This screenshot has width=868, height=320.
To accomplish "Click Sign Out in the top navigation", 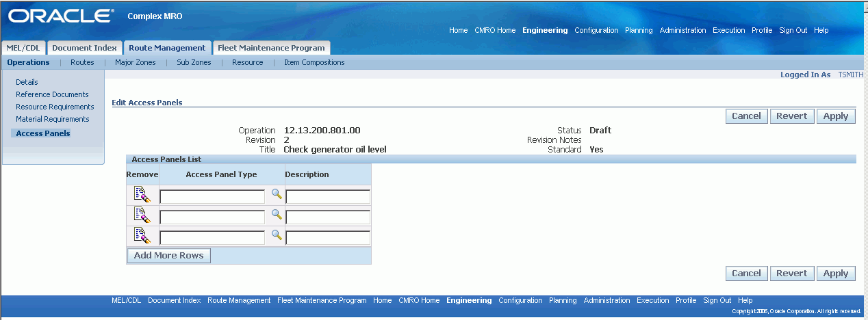I will 793,30.
